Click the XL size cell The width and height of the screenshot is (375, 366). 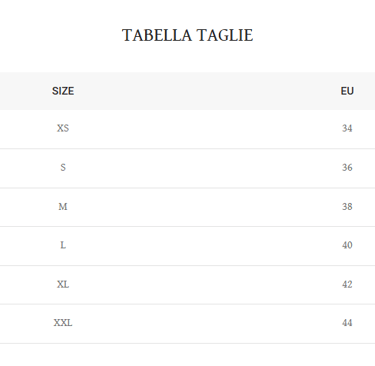pyautogui.click(x=63, y=285)
